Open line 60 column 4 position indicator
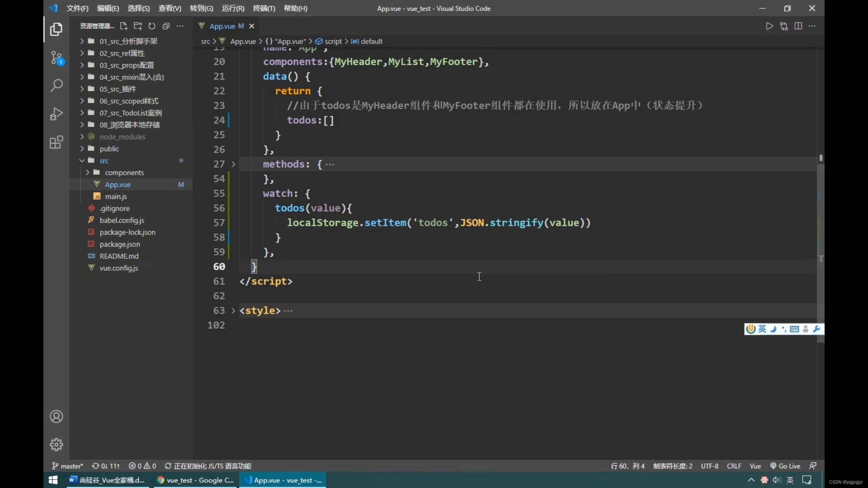The height and width of the screenshot is (488, 868). 628,466
